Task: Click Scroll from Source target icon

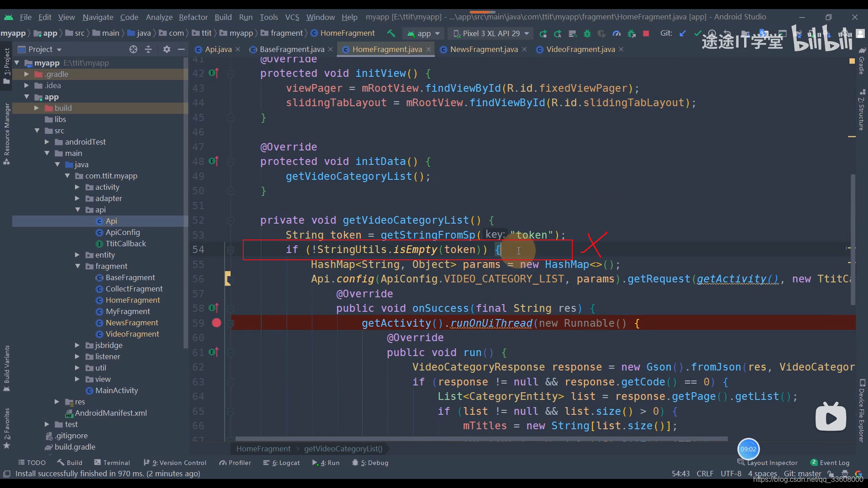Action: [133, 49]
